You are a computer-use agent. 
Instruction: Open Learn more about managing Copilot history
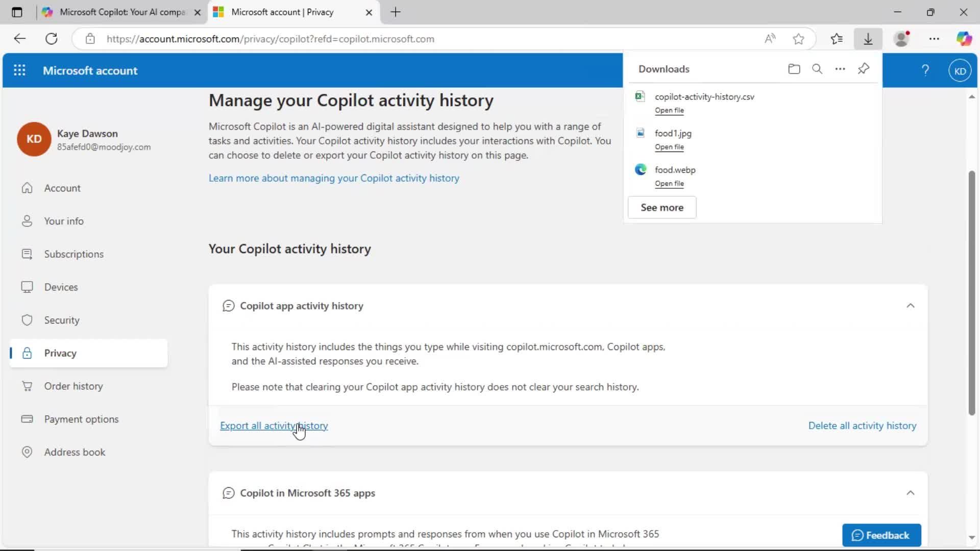[x=334, y=178]
